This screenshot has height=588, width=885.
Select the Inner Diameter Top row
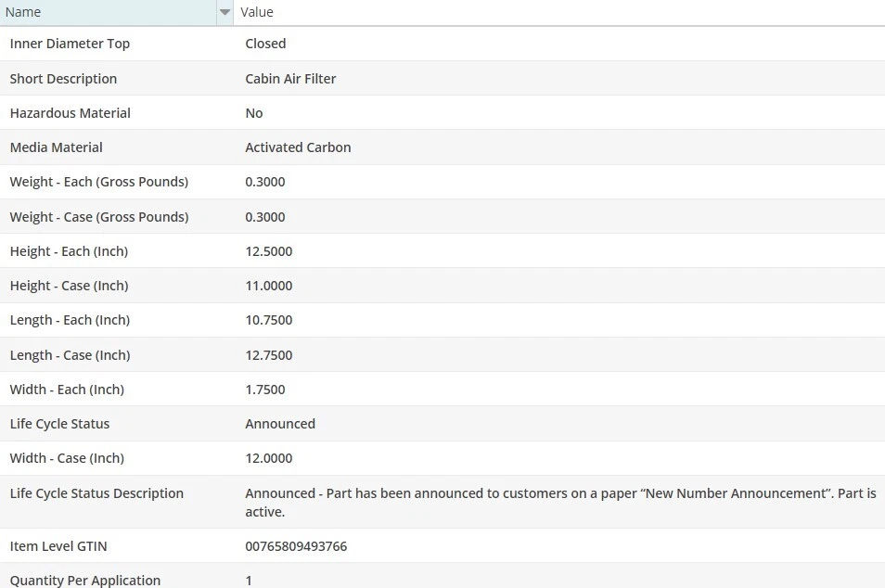tap(70, 44)
